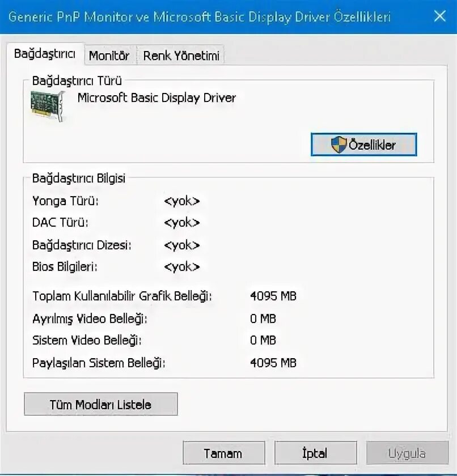
Task: Click the UAC shield icon on Özellikler
Action: point(338,144)
